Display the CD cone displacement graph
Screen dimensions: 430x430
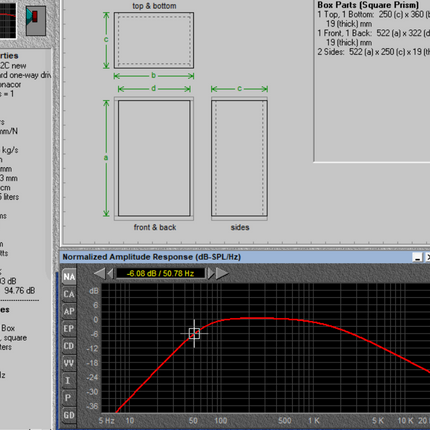69,346
